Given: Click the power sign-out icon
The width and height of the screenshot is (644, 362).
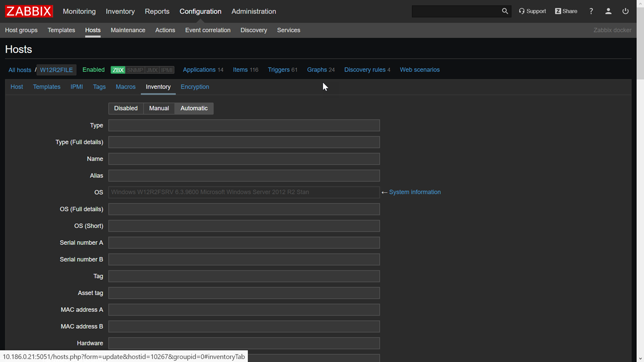Looking at the screenshot, I should point(625,11).
